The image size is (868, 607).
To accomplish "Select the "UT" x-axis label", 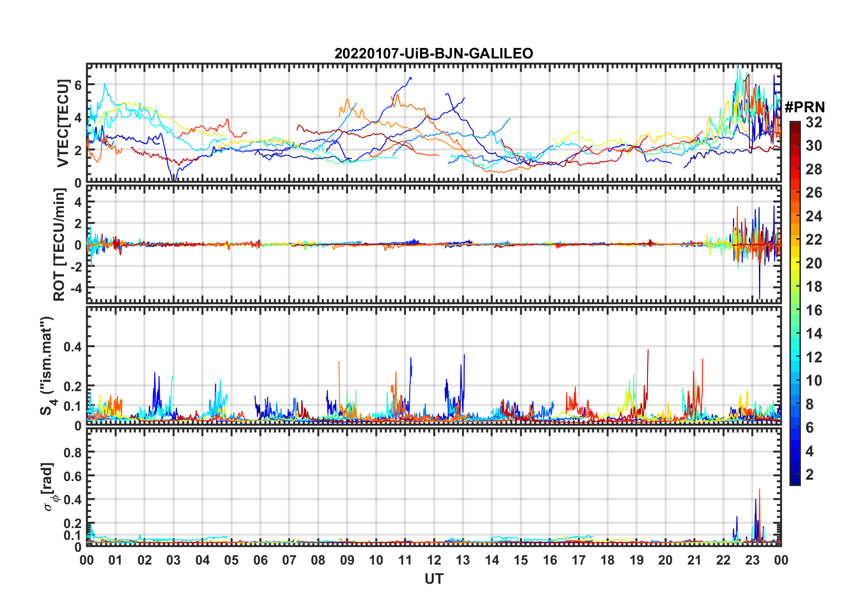I will [434, 579].
